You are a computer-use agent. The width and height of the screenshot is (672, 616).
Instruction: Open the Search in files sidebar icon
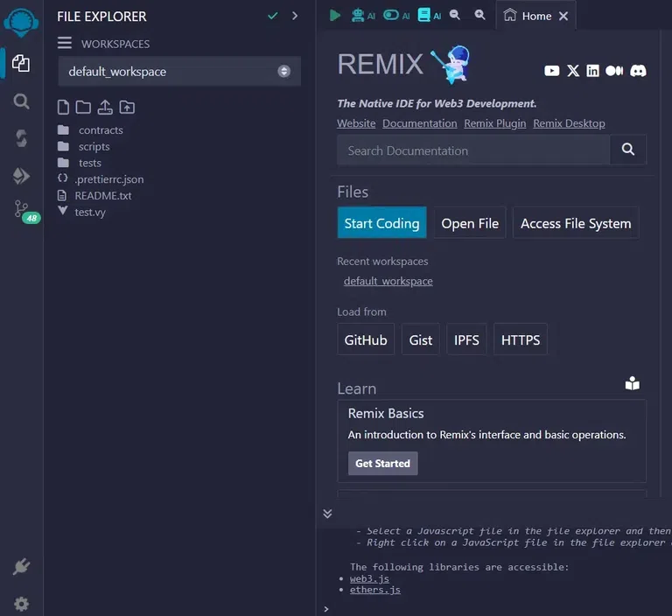click(21, 101)
